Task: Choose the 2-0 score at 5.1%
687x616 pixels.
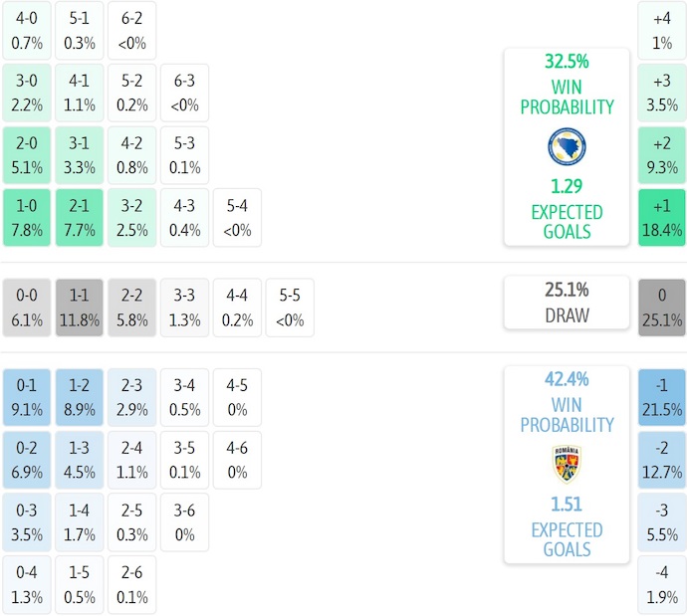Action: [28, 155]
